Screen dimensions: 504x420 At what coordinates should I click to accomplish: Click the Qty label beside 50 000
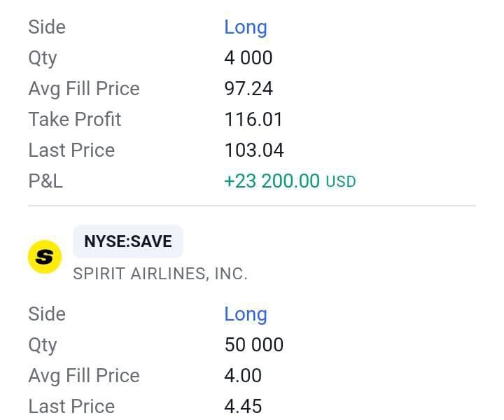pos(43,345)
